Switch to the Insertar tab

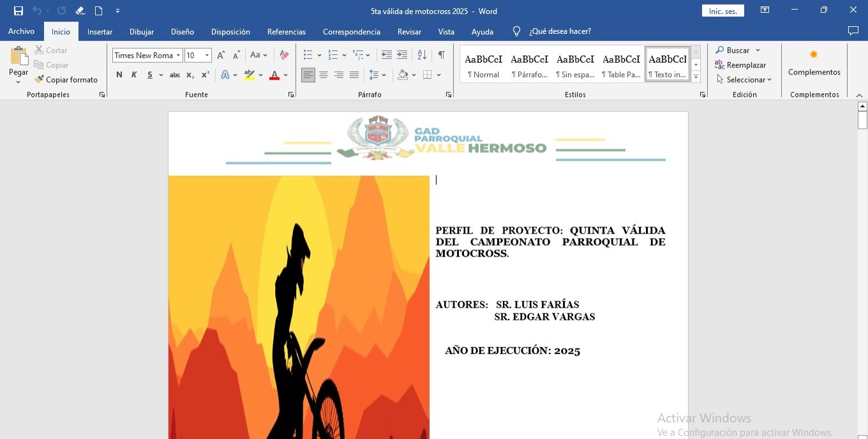pos(100,31)
